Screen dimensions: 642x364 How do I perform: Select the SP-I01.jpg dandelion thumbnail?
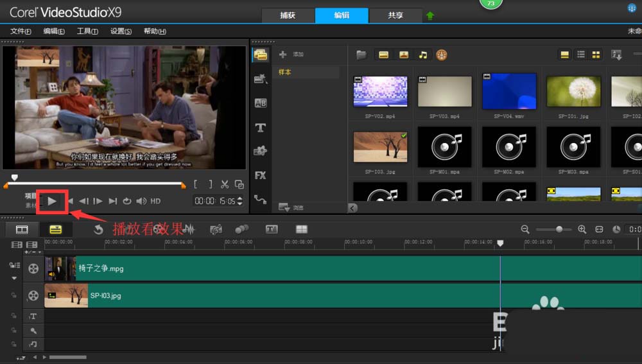click(x=573, y=92)
